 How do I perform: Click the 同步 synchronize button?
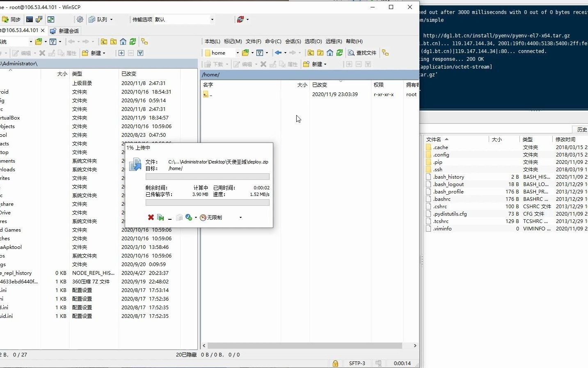[x=11, y=19]
